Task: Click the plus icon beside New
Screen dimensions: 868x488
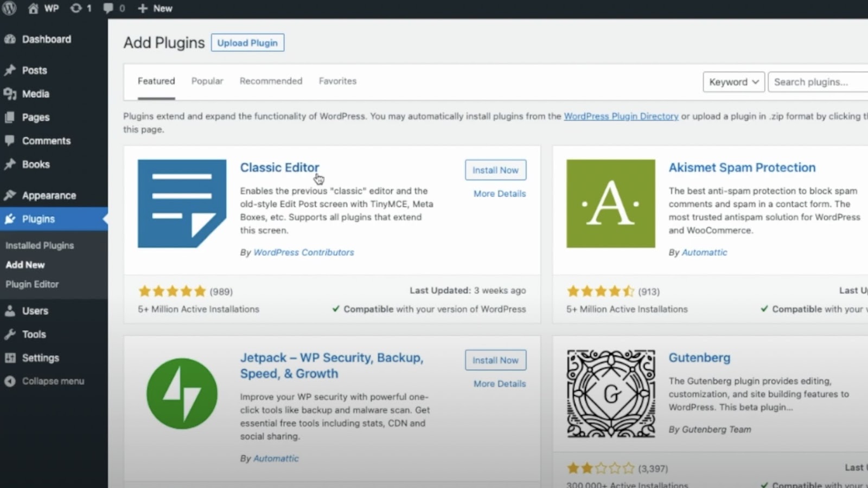Action: click(x=143, y=8)
